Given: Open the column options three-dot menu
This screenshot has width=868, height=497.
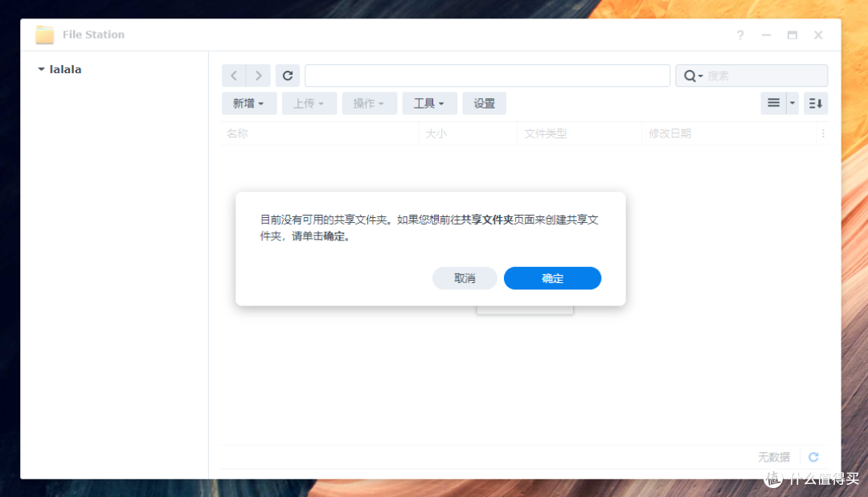Looking at the screenshot, I should point(823,133).
